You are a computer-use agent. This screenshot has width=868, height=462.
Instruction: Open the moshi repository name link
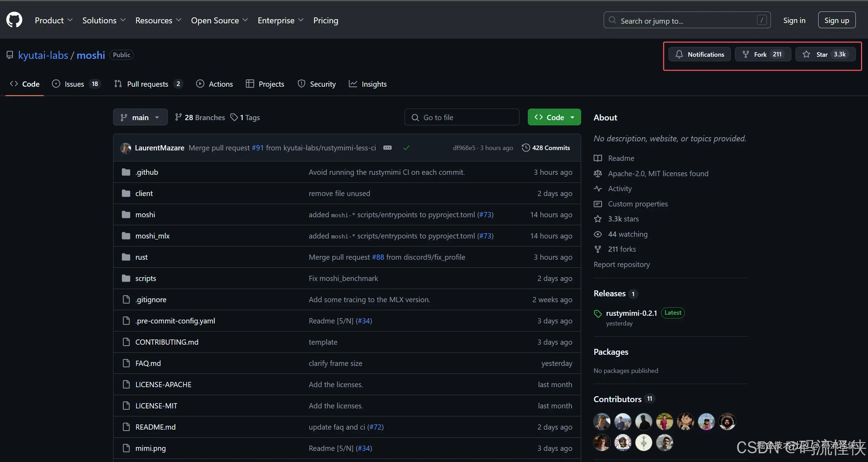pos(91,55)
